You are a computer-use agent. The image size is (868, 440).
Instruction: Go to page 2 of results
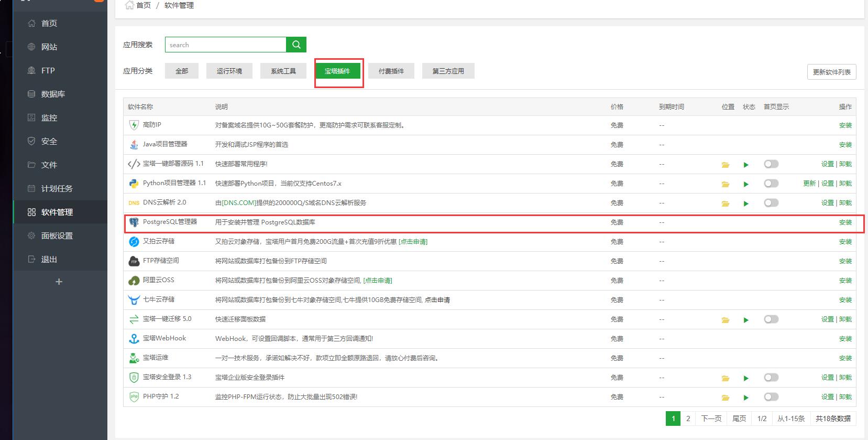(688, 418)
